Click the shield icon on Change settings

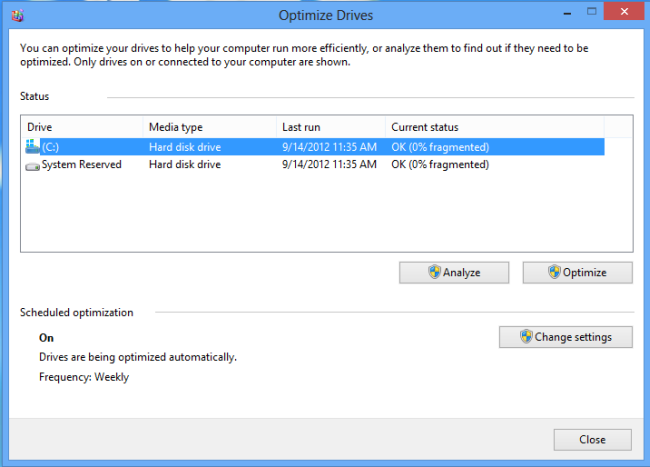(x=526, y=336)
